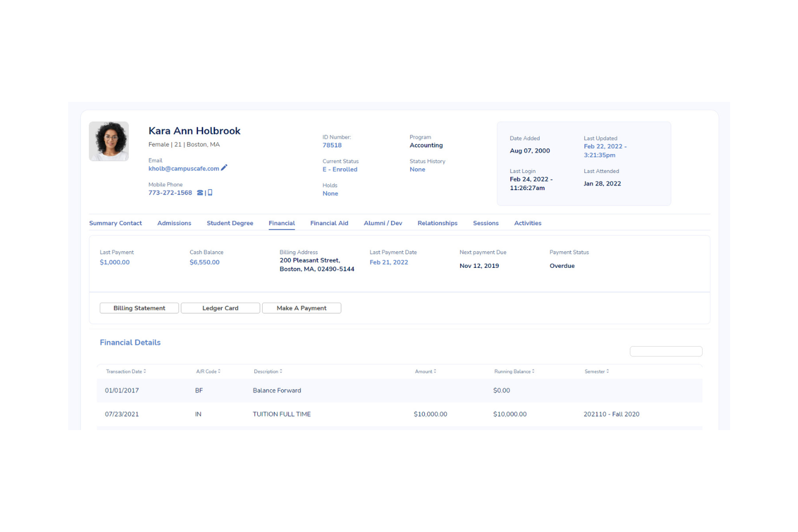Open the Alumni / Dev tab
798x532 pixels.
(x=383, y=223)
